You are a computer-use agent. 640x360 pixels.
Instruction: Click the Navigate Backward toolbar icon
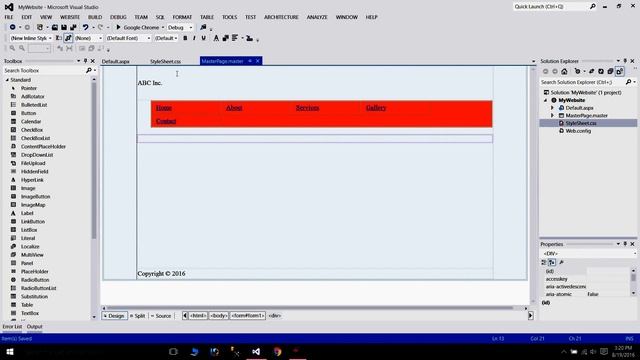coord(13,27)
